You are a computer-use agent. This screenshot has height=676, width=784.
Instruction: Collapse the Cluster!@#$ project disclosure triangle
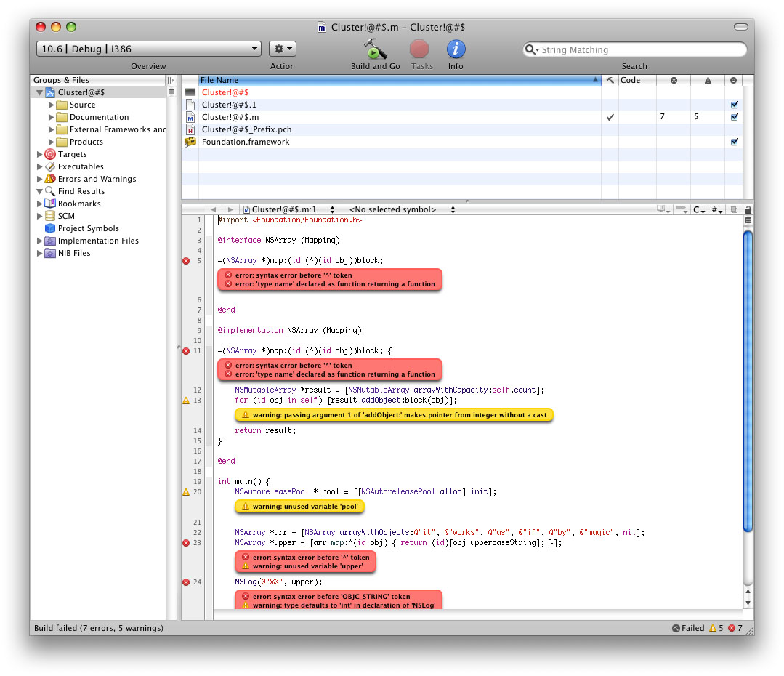[39, 92]
